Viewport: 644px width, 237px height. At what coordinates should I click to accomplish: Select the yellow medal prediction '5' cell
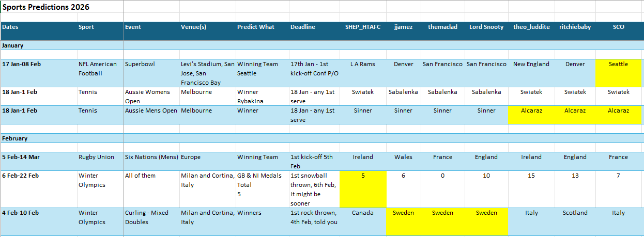click(363, 189)
